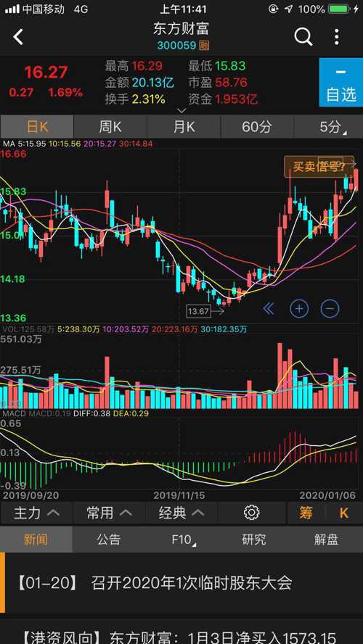Zoom in chart with plus icon
The image size is (363, 644).
tap(299, 308)
